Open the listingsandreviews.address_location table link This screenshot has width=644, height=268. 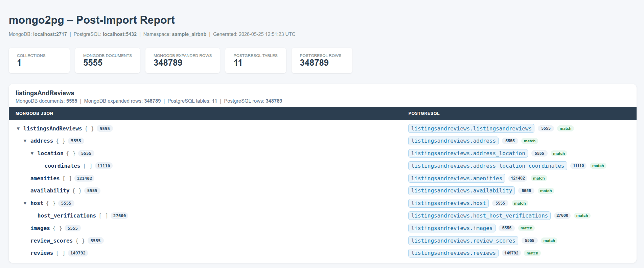[468, 153]
